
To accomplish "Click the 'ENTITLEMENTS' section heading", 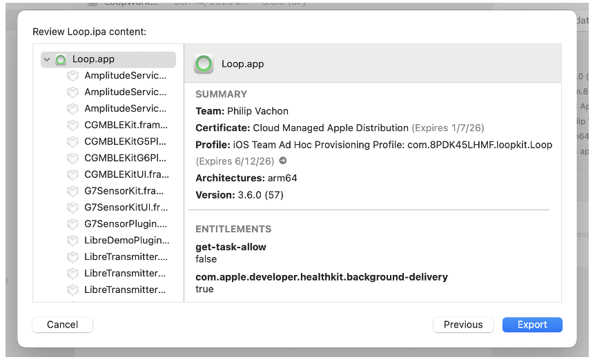I will pyautogui.click(x=233, y=230).
